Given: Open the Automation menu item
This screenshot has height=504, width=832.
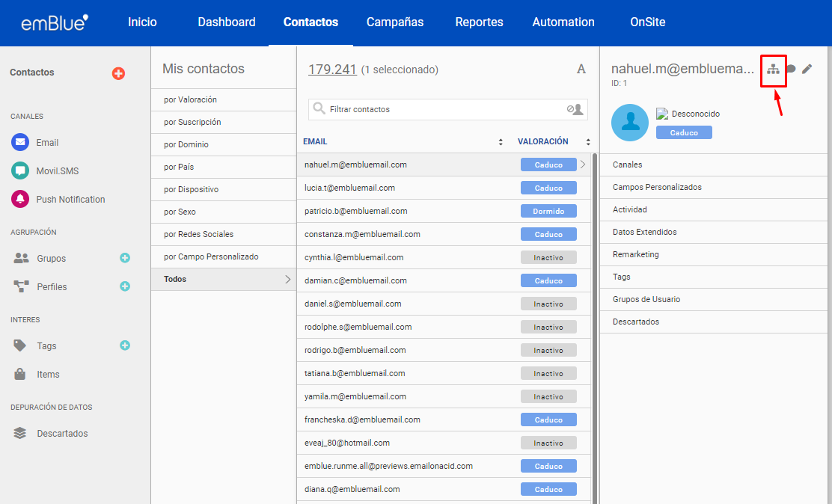Looking at the screenshot, I should coord(563,22).
